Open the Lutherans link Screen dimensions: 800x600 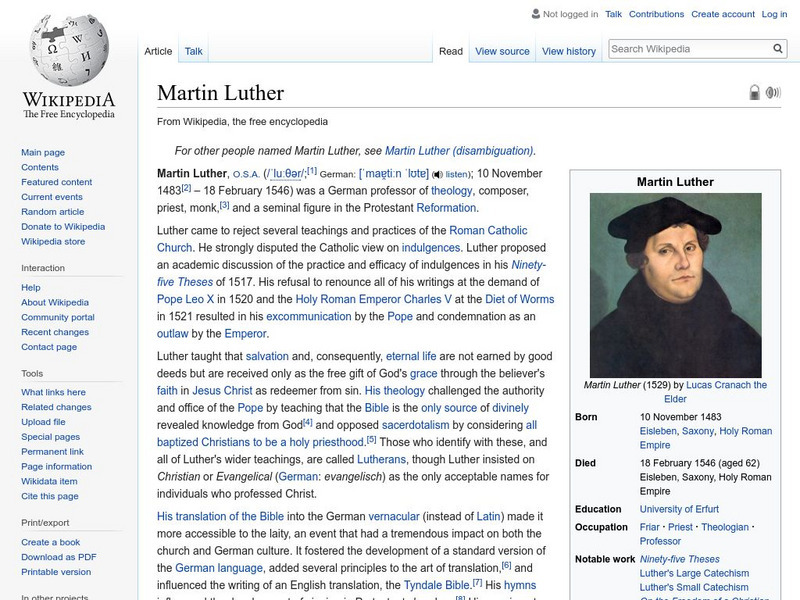[381, 460]
